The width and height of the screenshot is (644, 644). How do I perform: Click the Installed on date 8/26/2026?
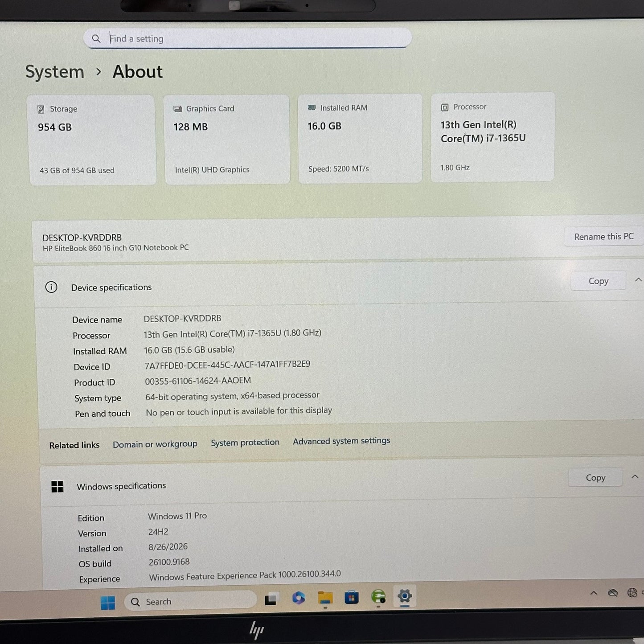pos(168,547)
